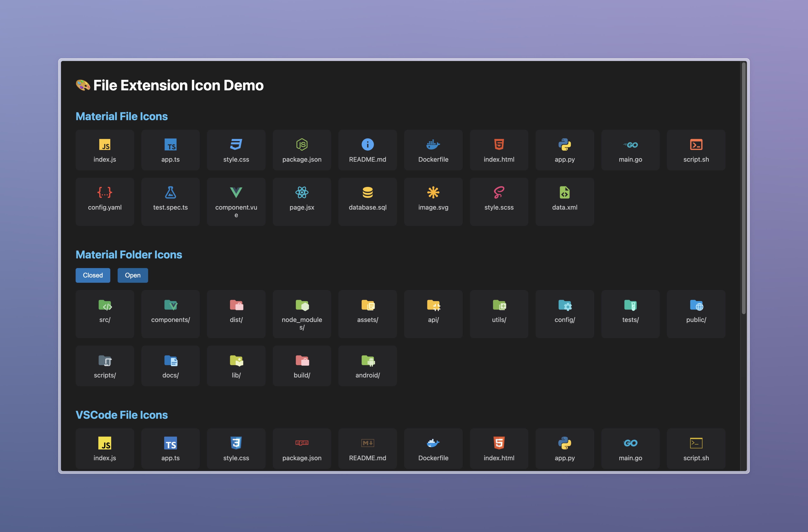Viewport: 808px width, 532px height.
Task: Click the utils/ folder icon
Action: coord(499,305)
